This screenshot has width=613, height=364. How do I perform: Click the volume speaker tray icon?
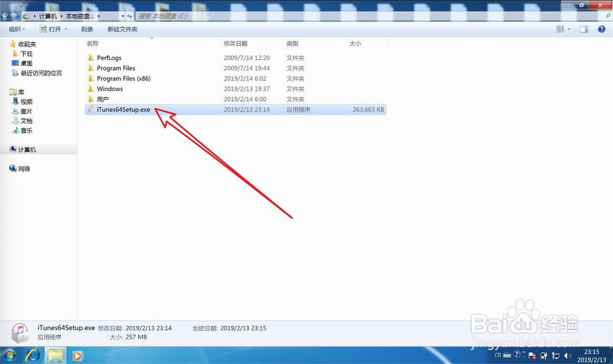tap(568, 356)
